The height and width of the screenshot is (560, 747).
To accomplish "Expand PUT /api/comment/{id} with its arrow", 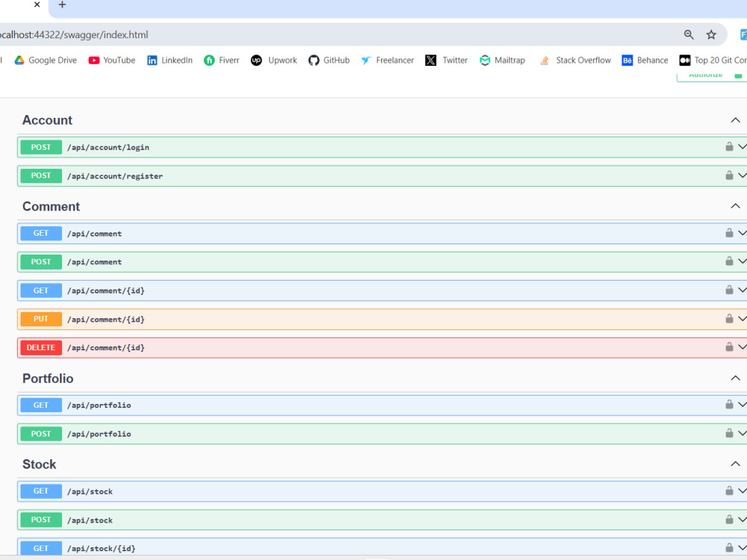I will [x=743, y=319].
